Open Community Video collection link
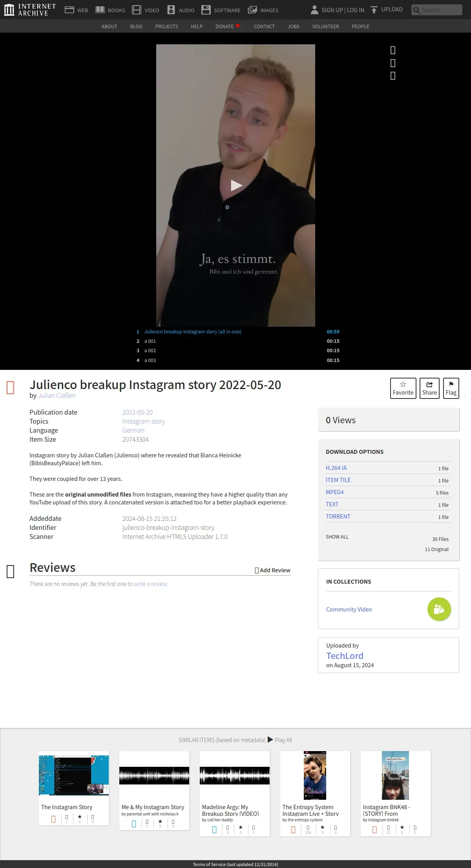The height and width of the screenshot is (868, 471). click(349, 610)
